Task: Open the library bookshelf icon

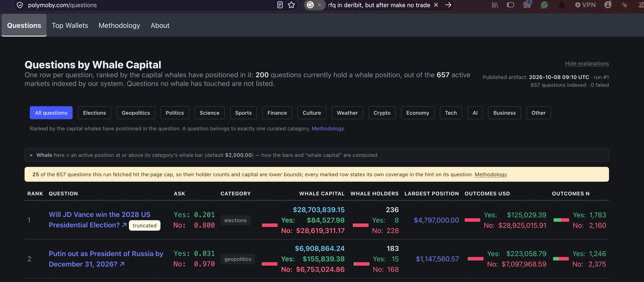Action: (495, 5)
